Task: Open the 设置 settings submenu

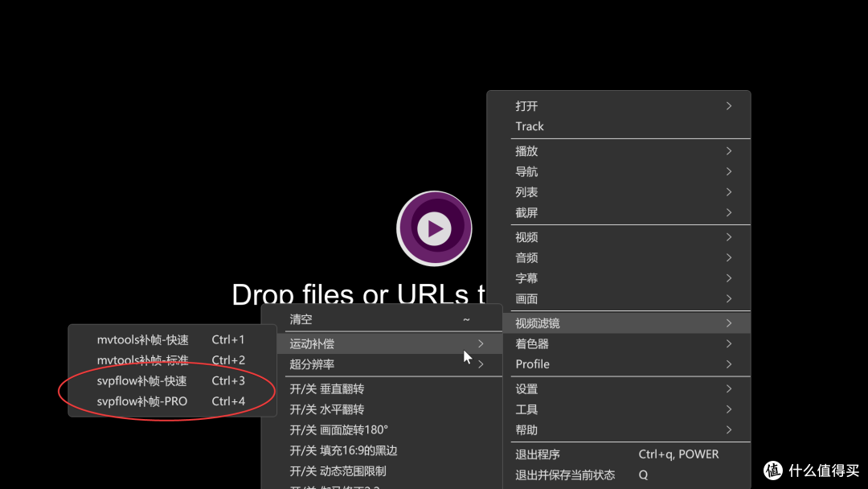Action: [626, 388]
